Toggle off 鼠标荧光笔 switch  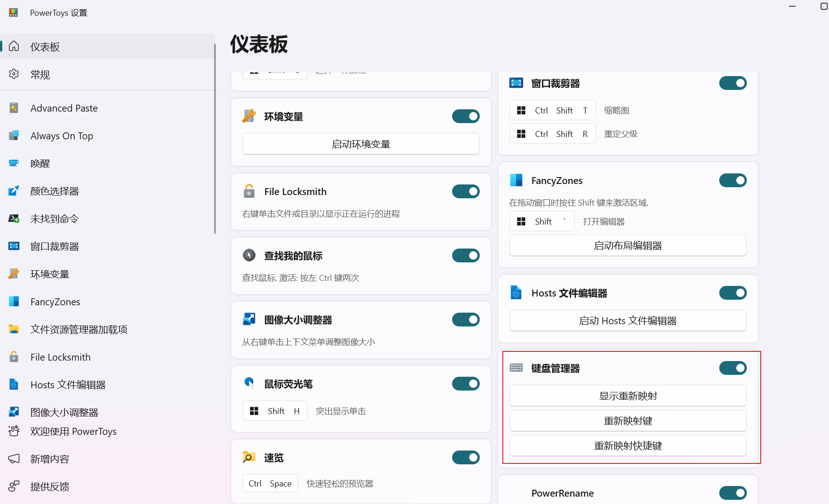465,384
